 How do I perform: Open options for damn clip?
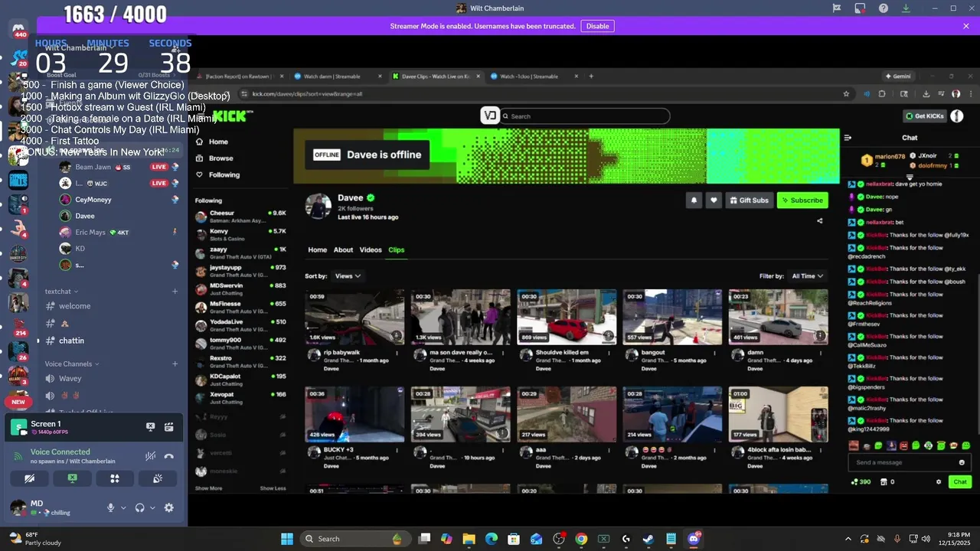pos(821,354)
